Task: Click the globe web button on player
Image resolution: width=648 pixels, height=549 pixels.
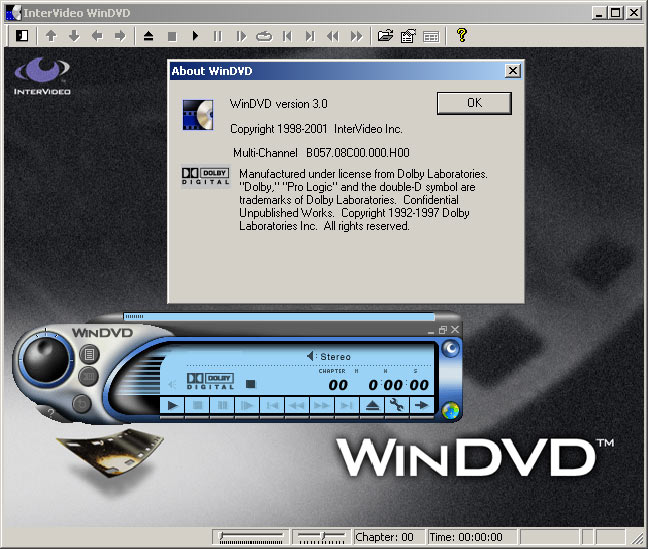Action: [450, 411]
